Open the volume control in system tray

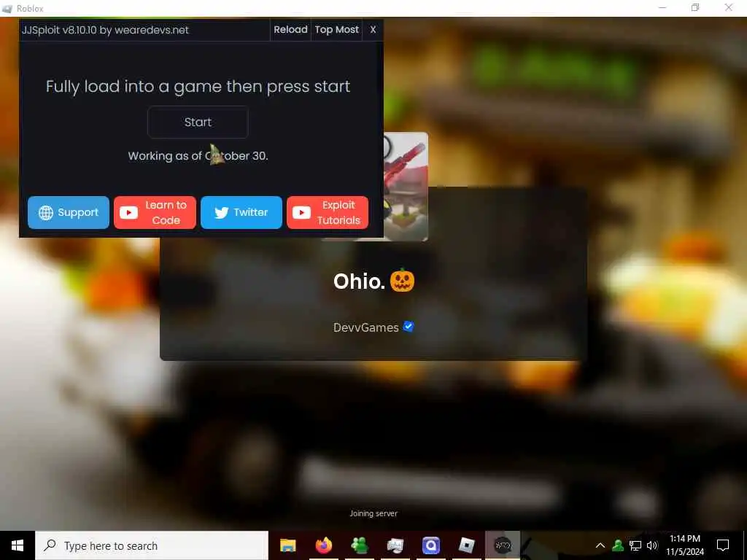click(x=652, y=545)
